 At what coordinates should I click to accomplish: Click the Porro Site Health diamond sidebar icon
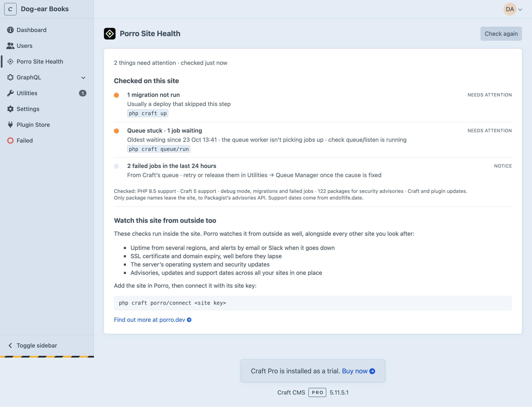10,62
